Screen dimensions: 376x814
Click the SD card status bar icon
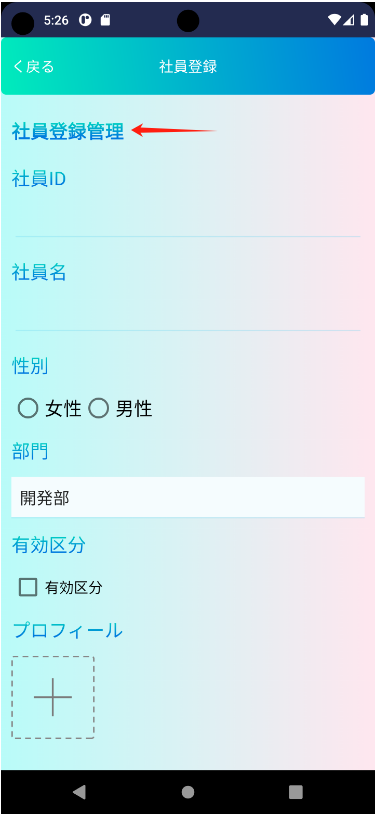point(105,20)
